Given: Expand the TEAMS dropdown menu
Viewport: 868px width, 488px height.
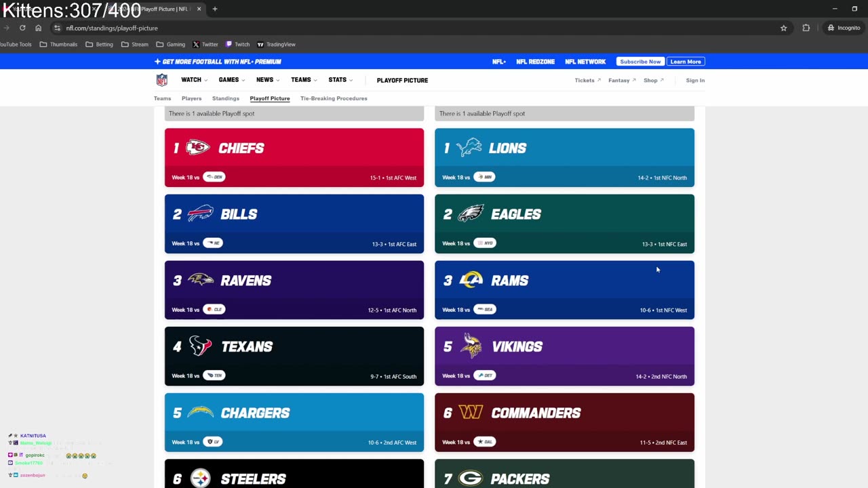Looking at the screenshot, I should coord(304,80).
